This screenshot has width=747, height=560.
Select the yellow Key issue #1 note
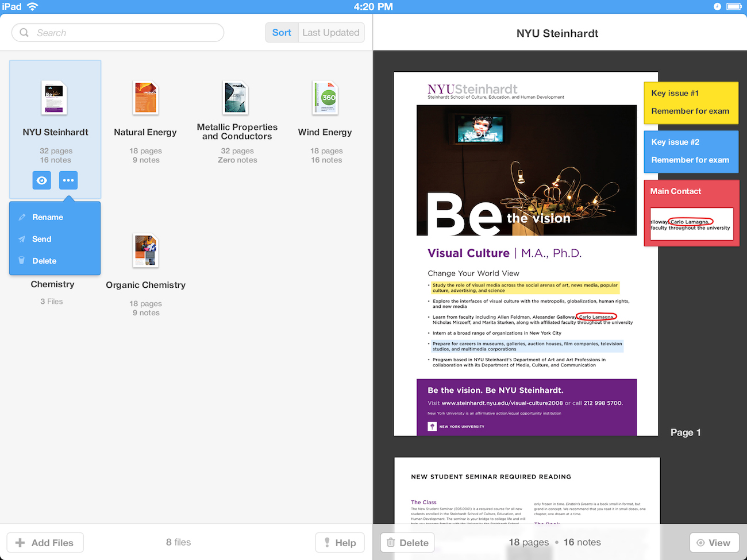[691, 103]
